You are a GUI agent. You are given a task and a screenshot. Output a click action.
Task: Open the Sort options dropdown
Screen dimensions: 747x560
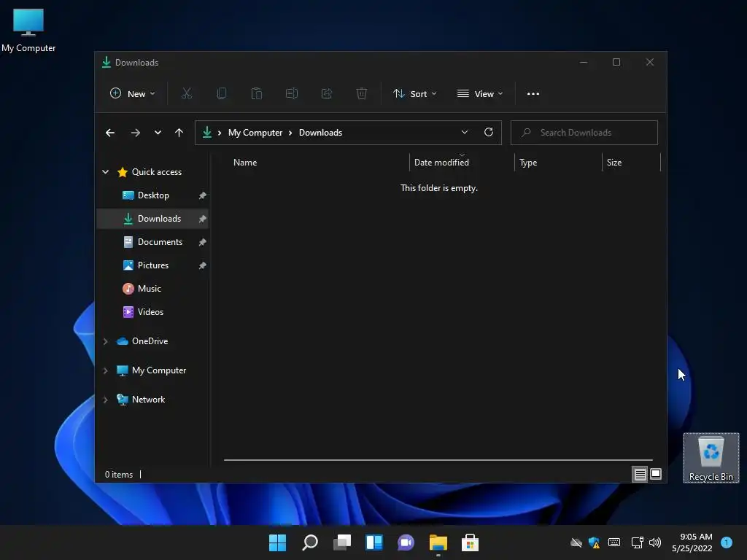pos(415,94)
